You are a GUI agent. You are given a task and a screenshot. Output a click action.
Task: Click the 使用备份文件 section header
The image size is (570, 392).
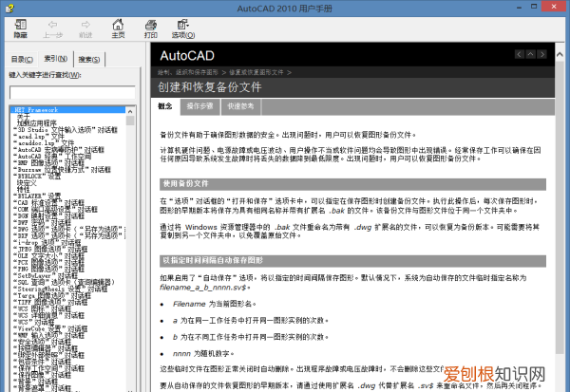[x=352, y=184]
